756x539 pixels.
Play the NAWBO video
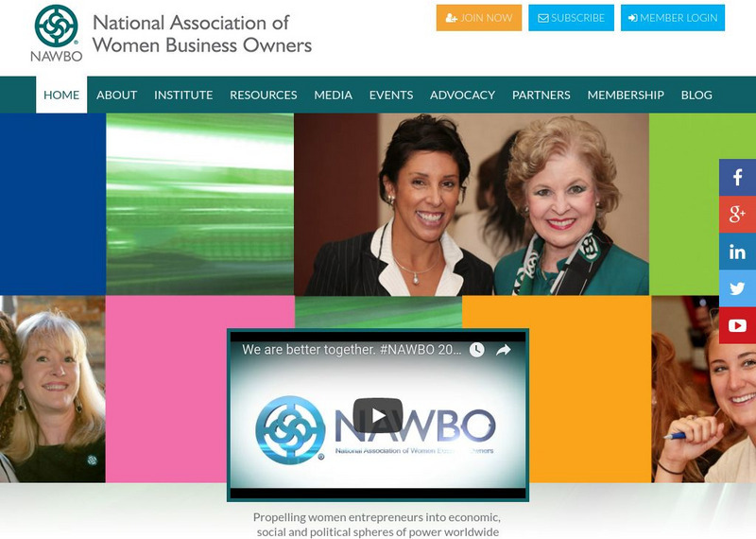pos(377,415)
